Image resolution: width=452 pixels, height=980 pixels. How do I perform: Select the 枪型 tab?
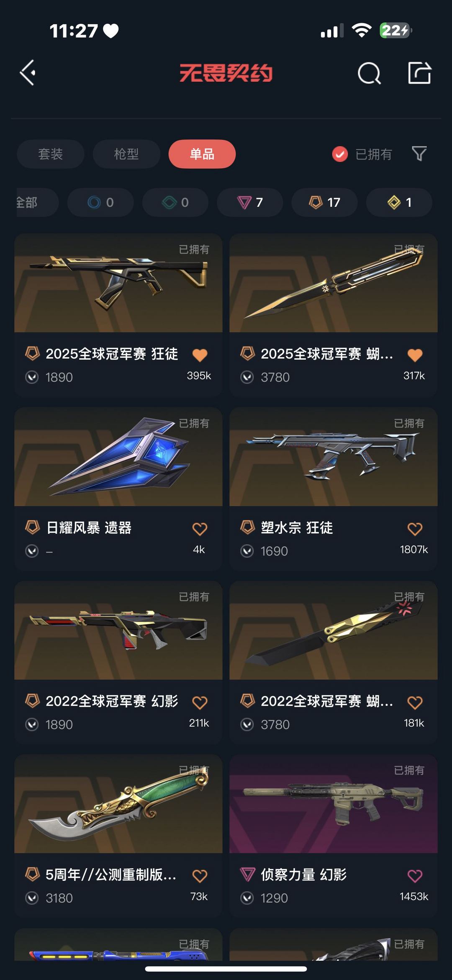tap(126, 154)
